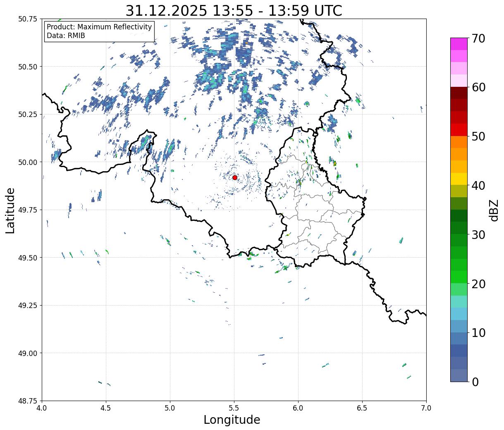Pick the dark red colorbar segment below 60

point(459,93)
